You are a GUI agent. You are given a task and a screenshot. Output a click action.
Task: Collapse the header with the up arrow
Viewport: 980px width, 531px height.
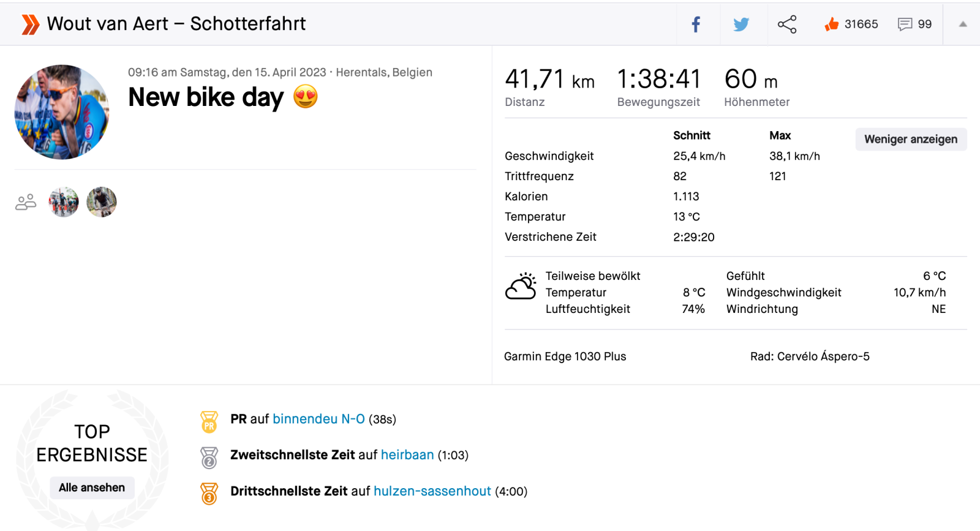[962, 24]
